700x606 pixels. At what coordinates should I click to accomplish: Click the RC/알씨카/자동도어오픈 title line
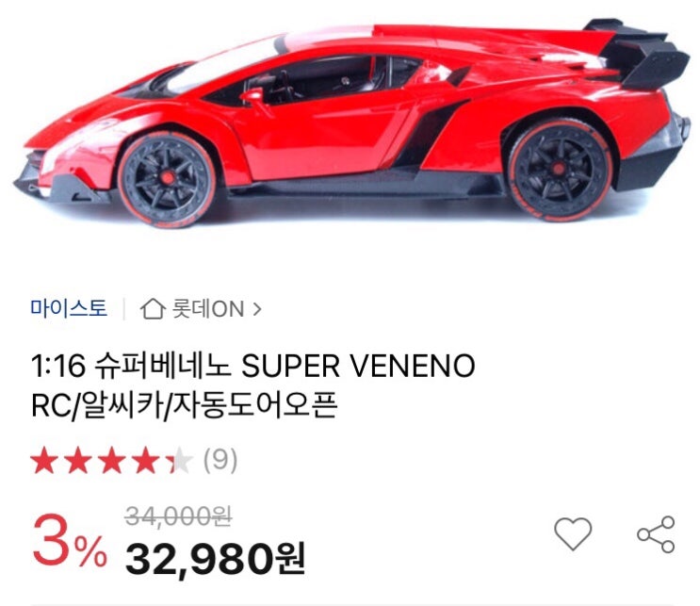tap(184, 405)
